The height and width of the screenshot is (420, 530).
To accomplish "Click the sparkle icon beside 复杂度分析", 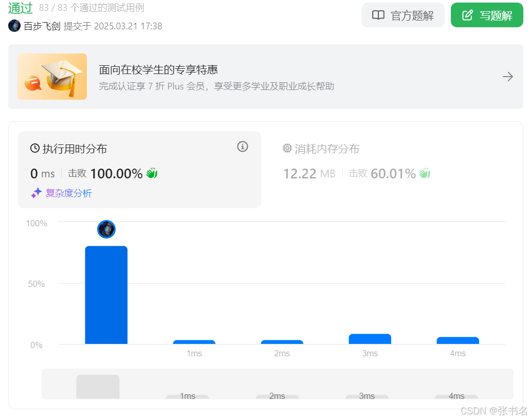I will click(x=36, y=193).
